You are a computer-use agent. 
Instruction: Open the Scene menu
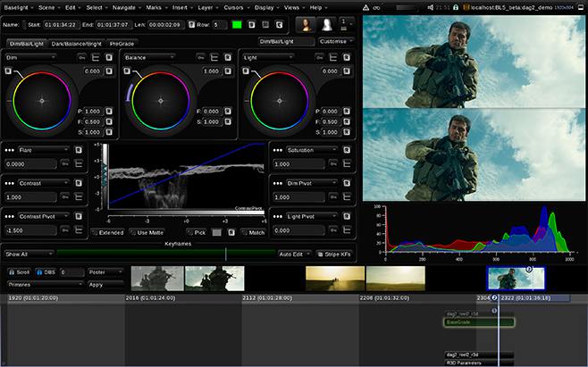tap(49, 7)
